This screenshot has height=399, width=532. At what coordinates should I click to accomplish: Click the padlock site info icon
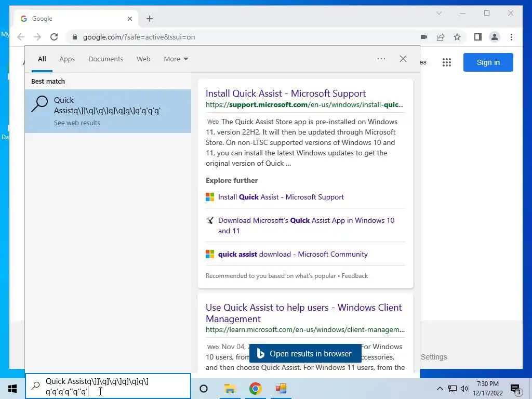(75, 37)
